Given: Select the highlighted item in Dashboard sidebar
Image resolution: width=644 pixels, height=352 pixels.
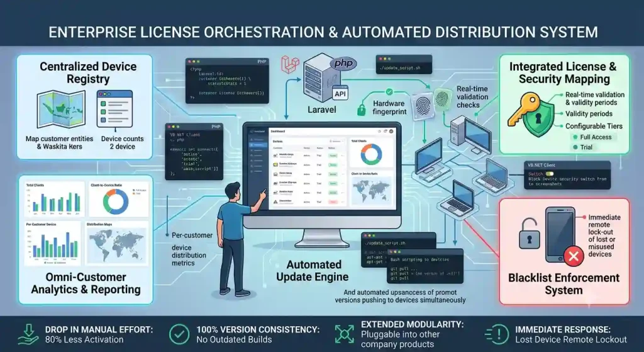Looking at the screenshot, I should [x=258, y=145].
